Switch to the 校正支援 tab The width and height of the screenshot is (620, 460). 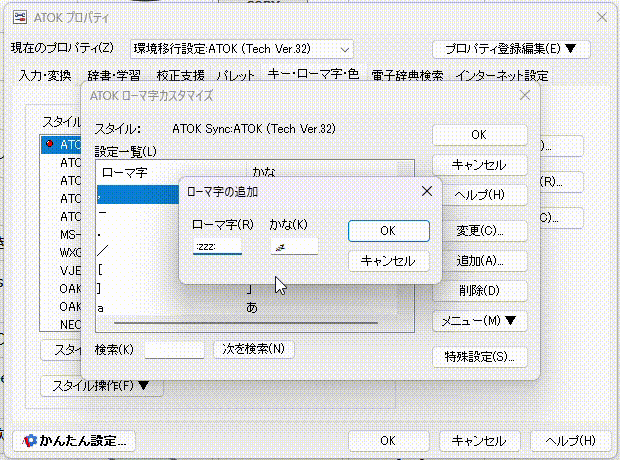coord(180,75)
